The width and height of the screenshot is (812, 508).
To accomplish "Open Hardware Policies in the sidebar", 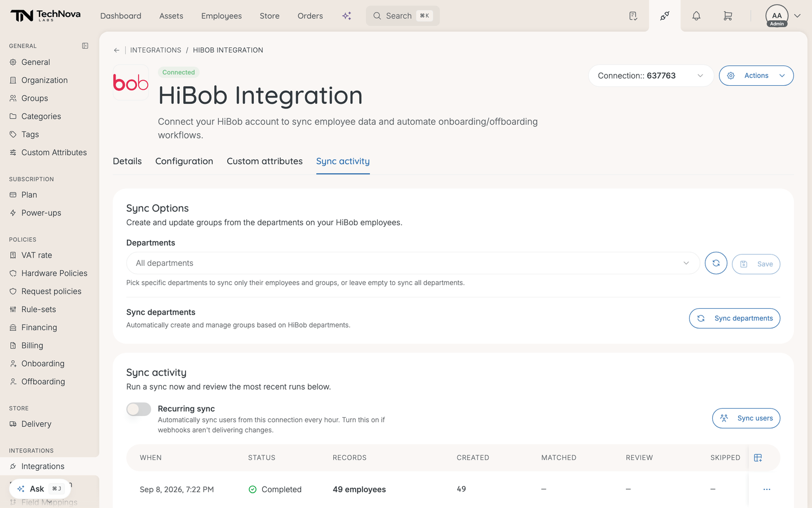I will (50, 273).
